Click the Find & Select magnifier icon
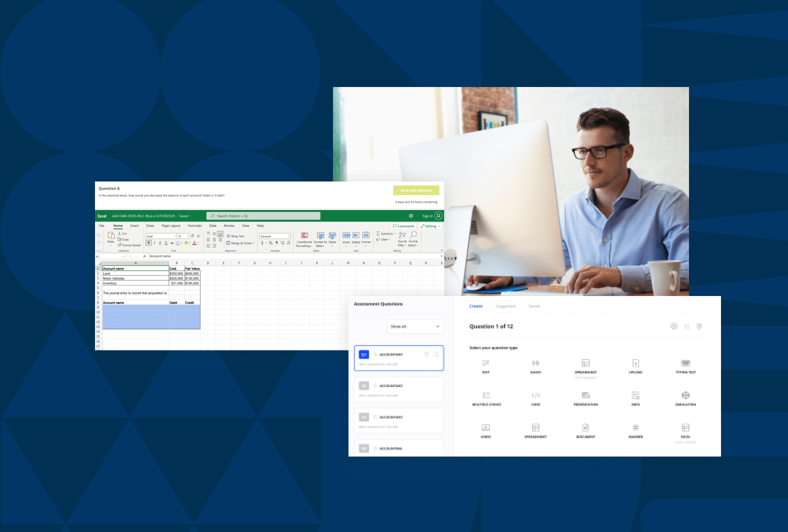Screen dimensions: 788x532 click(413, 234)
